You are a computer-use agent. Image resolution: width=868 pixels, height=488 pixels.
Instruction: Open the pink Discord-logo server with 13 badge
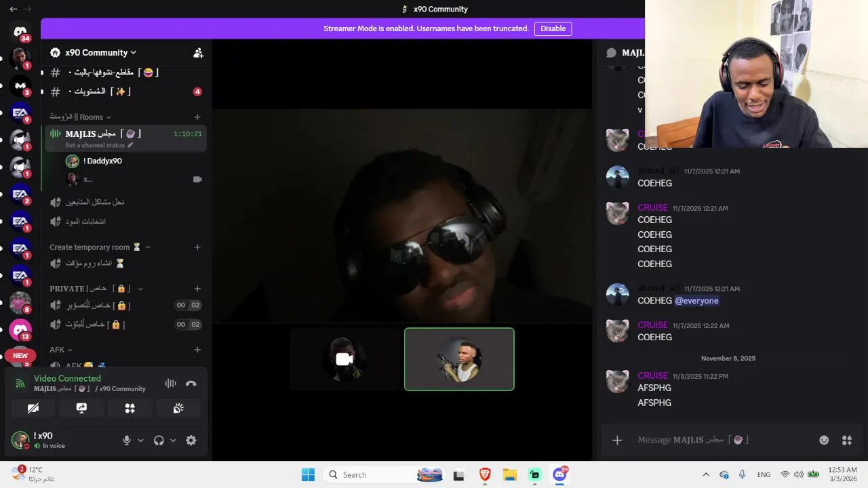point(20,330)
